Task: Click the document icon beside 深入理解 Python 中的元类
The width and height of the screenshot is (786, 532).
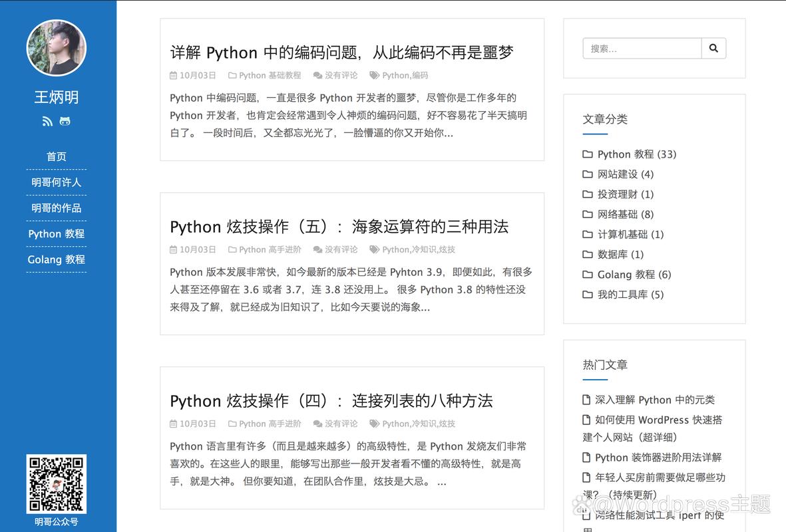Action: [586, 400]
